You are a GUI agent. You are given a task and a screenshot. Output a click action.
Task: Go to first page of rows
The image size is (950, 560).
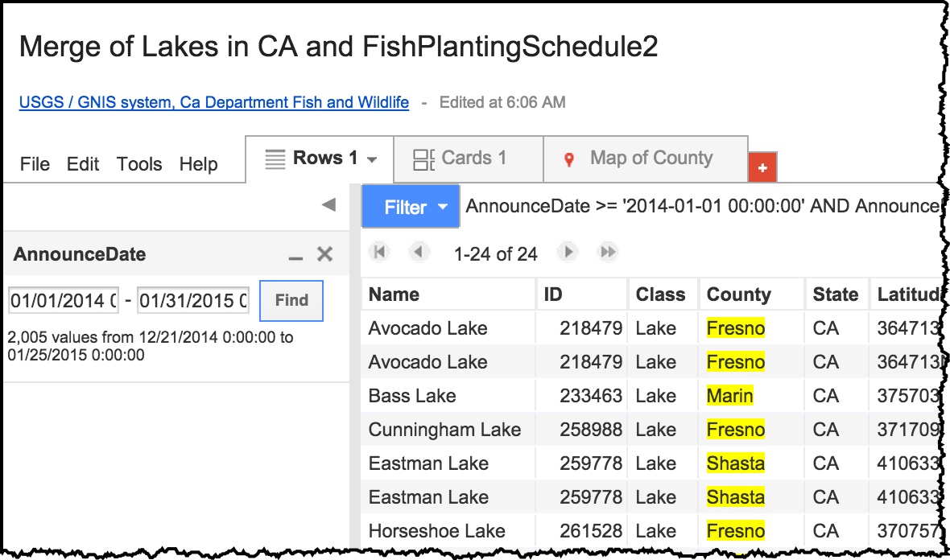[380, 253]
